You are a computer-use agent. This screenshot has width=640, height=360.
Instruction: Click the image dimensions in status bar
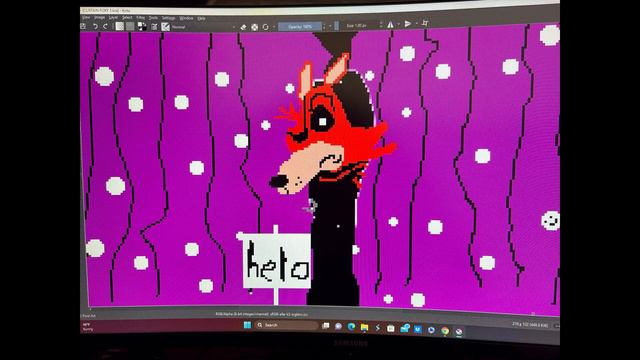[530, 324]
